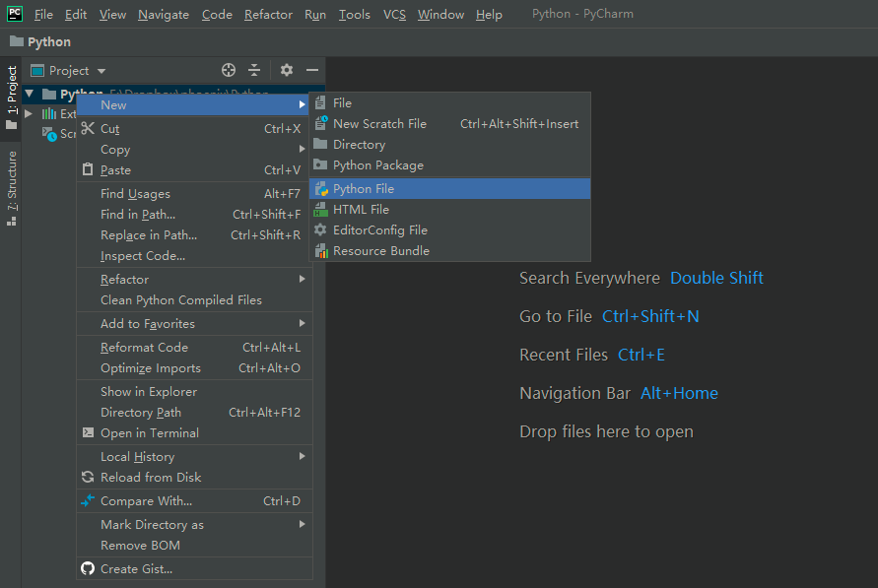Image resolution: width=878 pixels, height=588 pixels.
Task: Select Show in Explorer
Action: tap(194, 391)
